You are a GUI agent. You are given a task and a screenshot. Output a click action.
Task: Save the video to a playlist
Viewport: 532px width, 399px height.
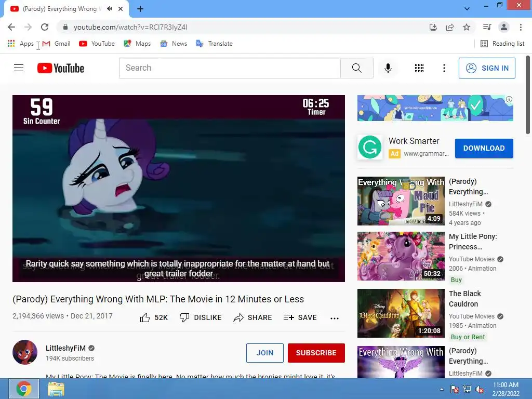point(300,317)
